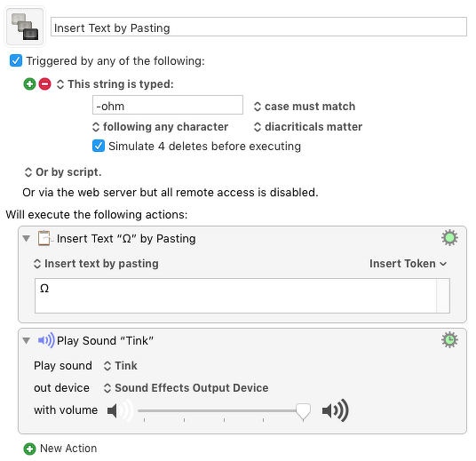Screen dimensions: 476x461
Task: Open gear menu for Play Sound action
Action: [x=449, y=340]
